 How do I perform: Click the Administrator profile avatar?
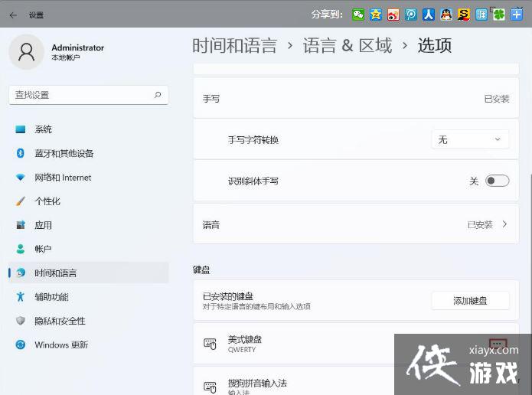(27, 52)
